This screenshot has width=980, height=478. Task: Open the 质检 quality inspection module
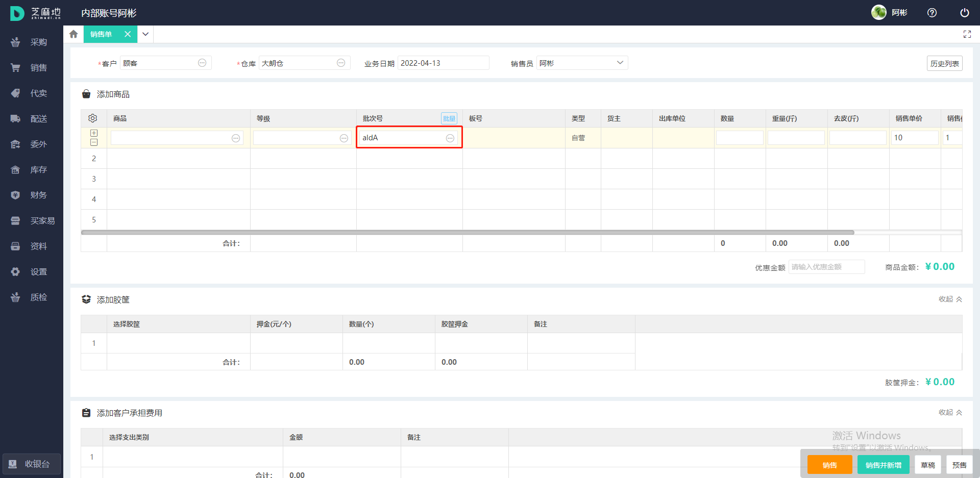(x=32, y=297)
